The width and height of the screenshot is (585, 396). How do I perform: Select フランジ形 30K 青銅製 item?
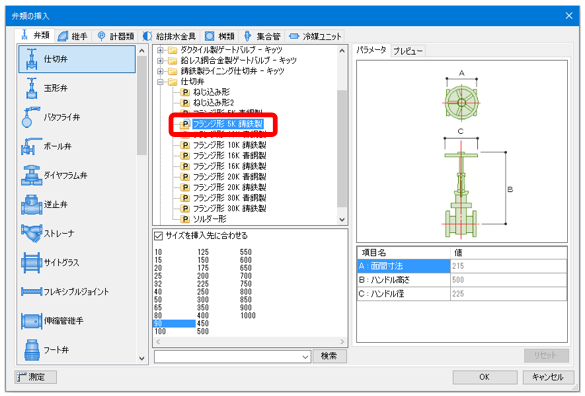[x=229, y=198]
